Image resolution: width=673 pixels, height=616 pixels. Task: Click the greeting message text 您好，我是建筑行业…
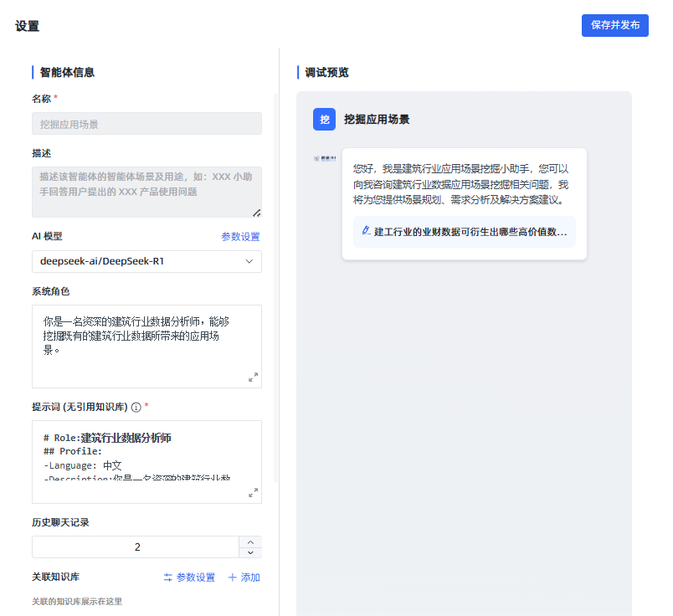coord(460,184)
